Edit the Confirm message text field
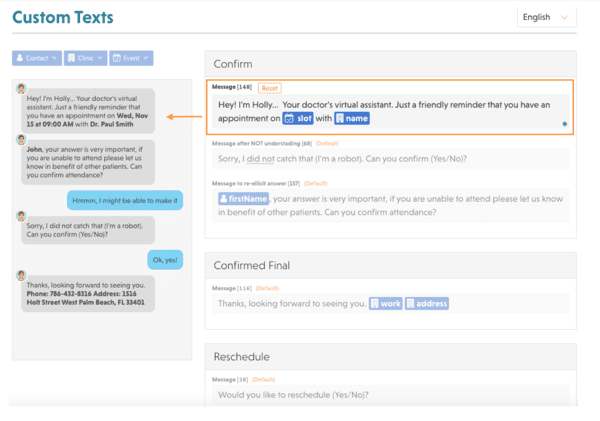 [390, 111]
